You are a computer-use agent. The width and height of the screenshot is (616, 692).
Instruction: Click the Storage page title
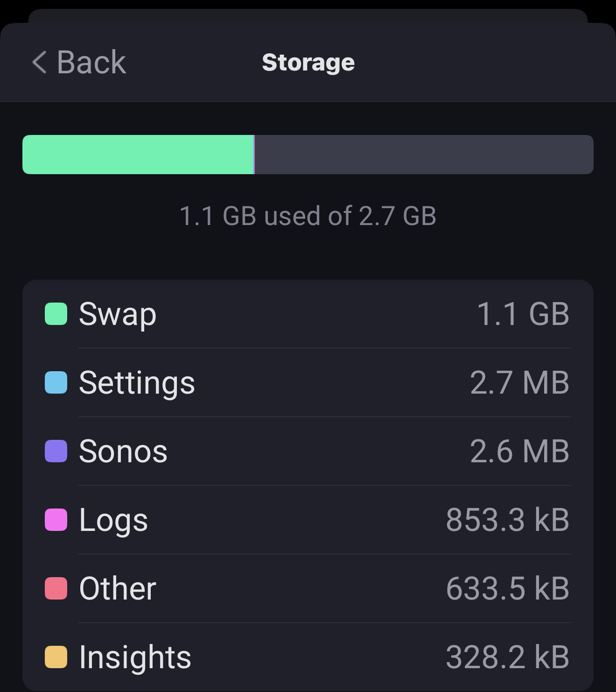coord(308,63)
